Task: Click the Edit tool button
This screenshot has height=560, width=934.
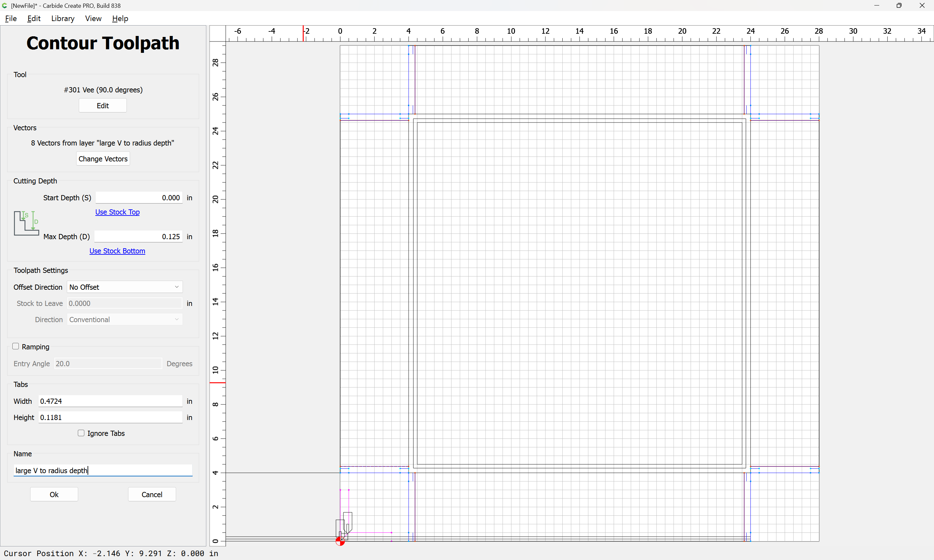Action: click(x=103, y=106)
